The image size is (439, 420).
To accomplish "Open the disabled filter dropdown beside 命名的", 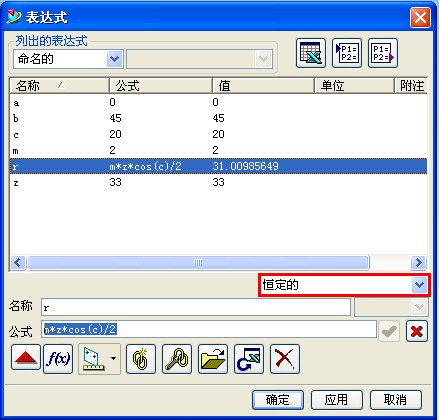I will tap(199, 59).
